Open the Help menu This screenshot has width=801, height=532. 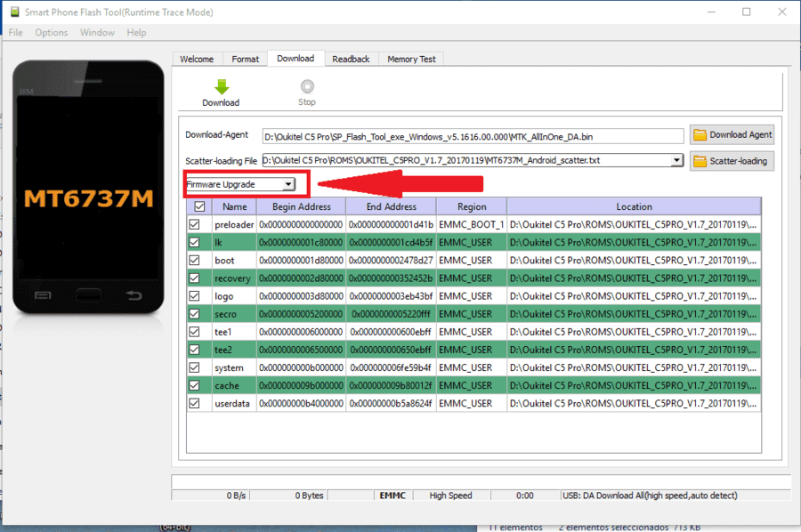(136, 33)
